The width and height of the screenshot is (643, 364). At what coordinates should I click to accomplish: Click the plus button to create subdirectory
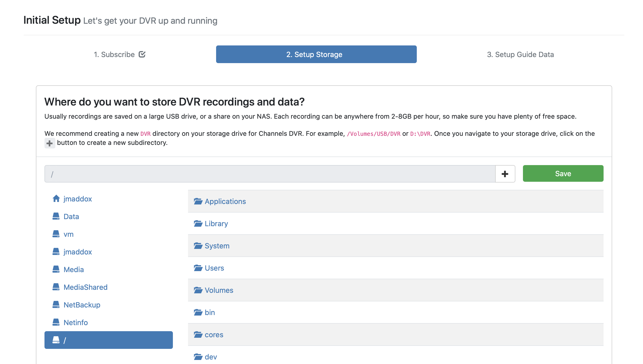coord(505,174)
